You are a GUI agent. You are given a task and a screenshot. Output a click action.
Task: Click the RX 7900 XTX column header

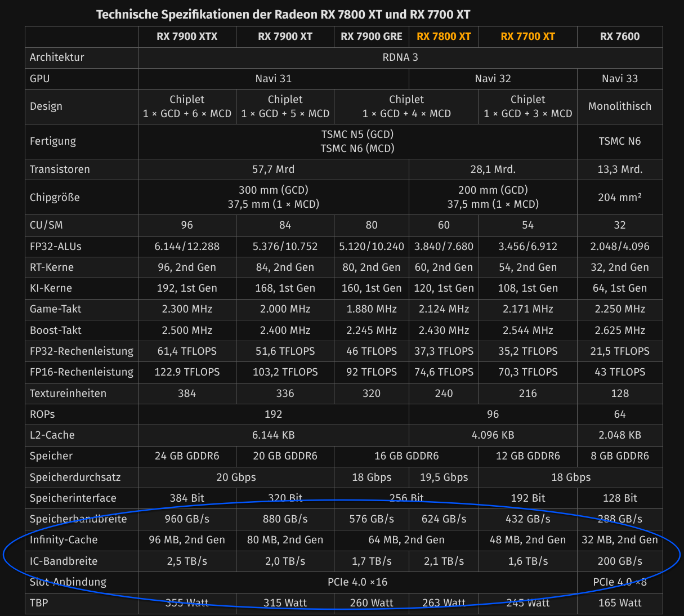click(x=187, y=37)
